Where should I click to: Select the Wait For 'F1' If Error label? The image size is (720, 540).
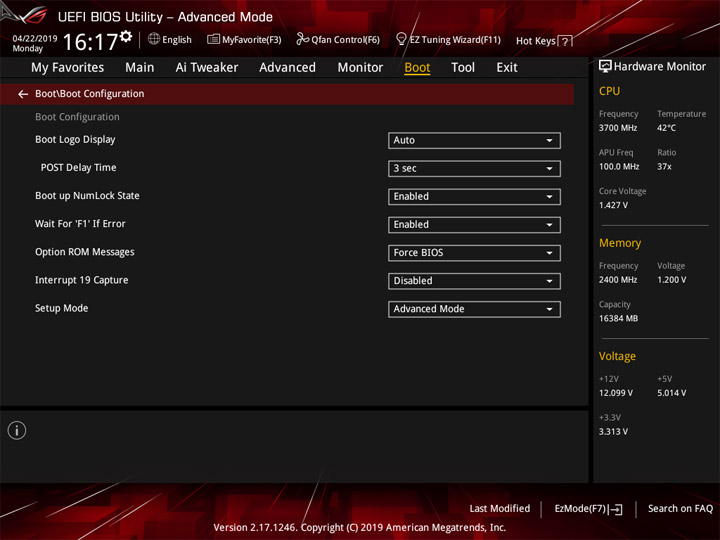click(80, 224)
